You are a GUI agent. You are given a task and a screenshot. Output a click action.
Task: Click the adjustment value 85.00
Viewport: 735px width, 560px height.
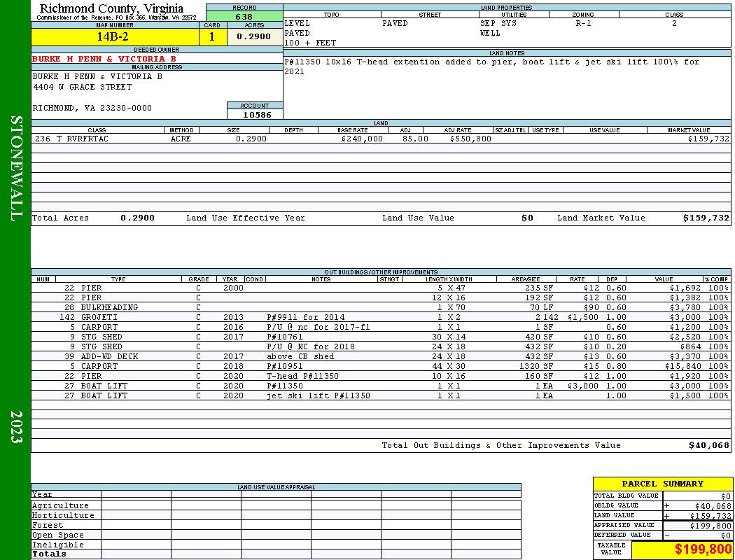pyautogui.click(x=415, y=139)
